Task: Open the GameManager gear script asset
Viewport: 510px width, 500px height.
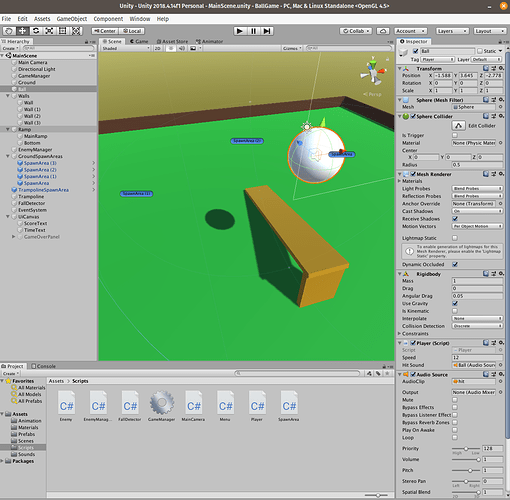Action: pos(162,403)
